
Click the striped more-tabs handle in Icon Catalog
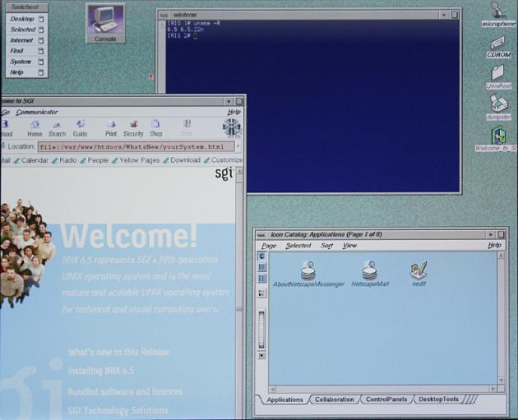pos(471,399)
